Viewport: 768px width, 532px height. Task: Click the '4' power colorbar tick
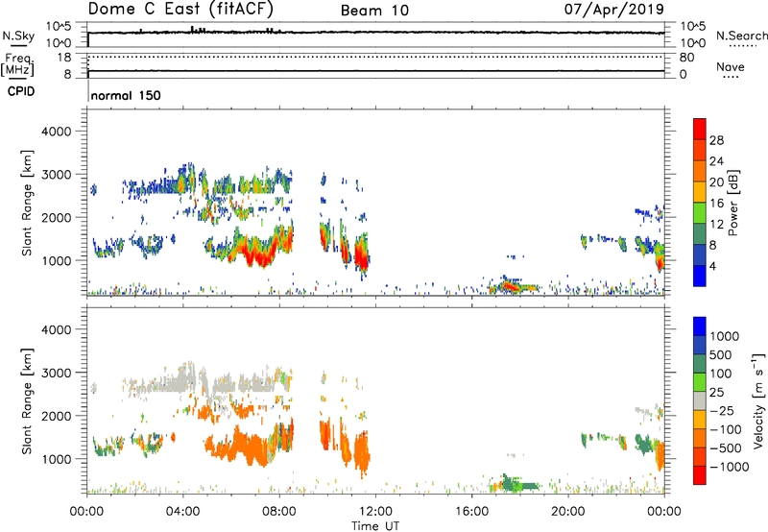click(712, 266)
